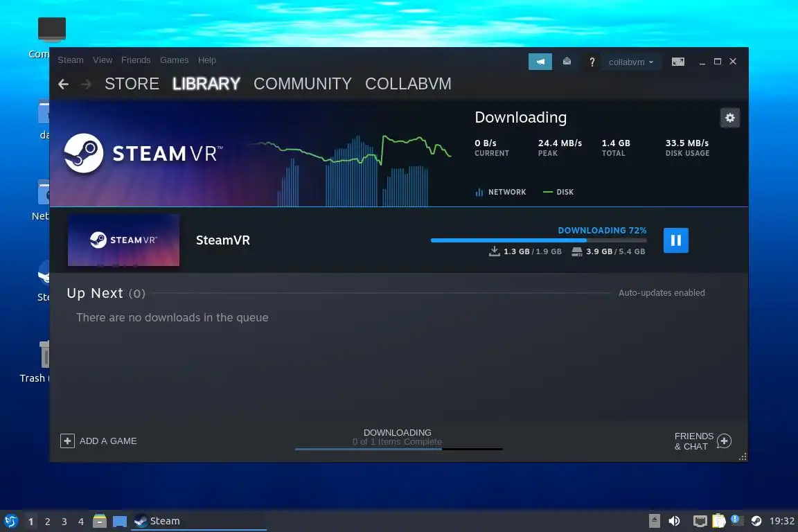
Task: Click the SteamVR title in download row
Action: point(223,240)
